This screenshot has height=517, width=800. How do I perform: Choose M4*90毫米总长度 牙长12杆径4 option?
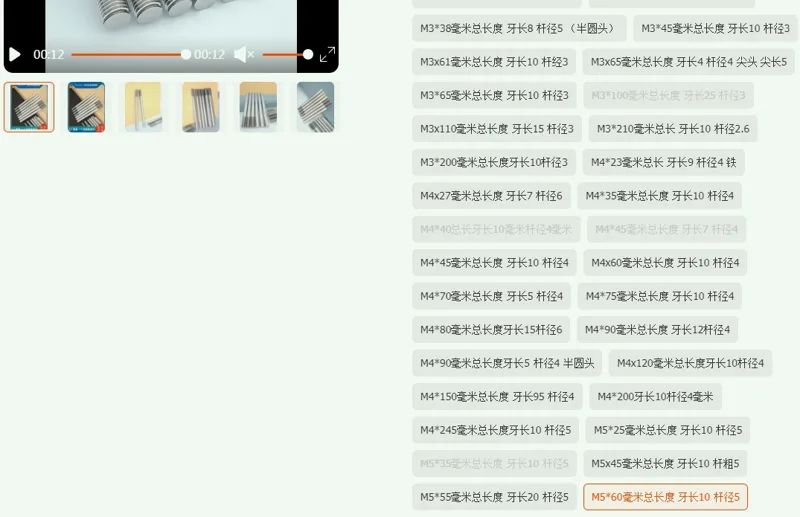tap(658, 330)
